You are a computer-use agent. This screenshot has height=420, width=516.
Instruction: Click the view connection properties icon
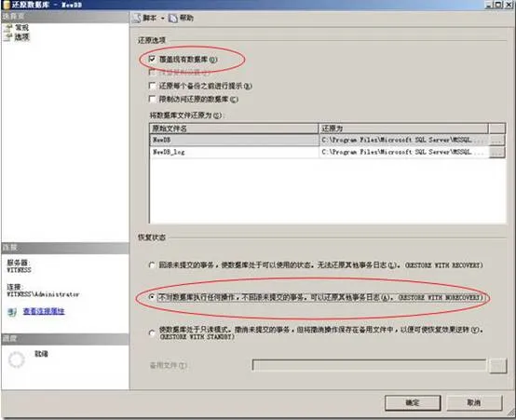(12, 311)
